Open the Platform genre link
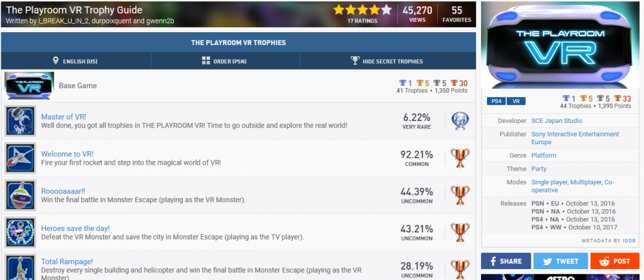This screenshot has width=644, height=280. click(544, 155)
